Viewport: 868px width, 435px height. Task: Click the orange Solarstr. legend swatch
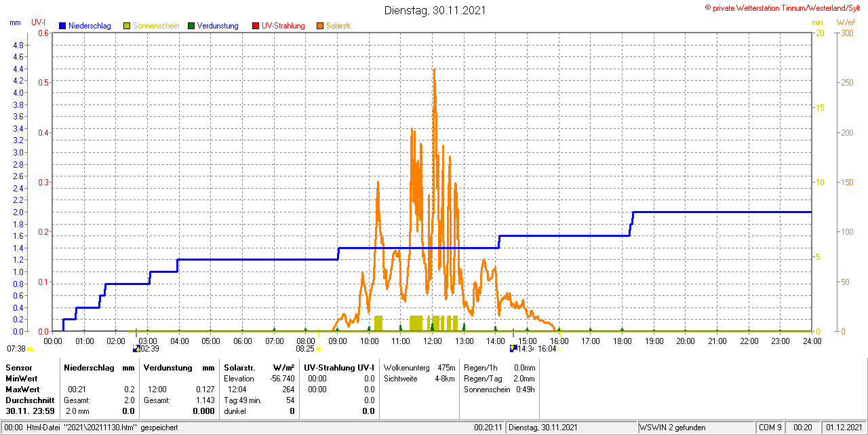320,26
